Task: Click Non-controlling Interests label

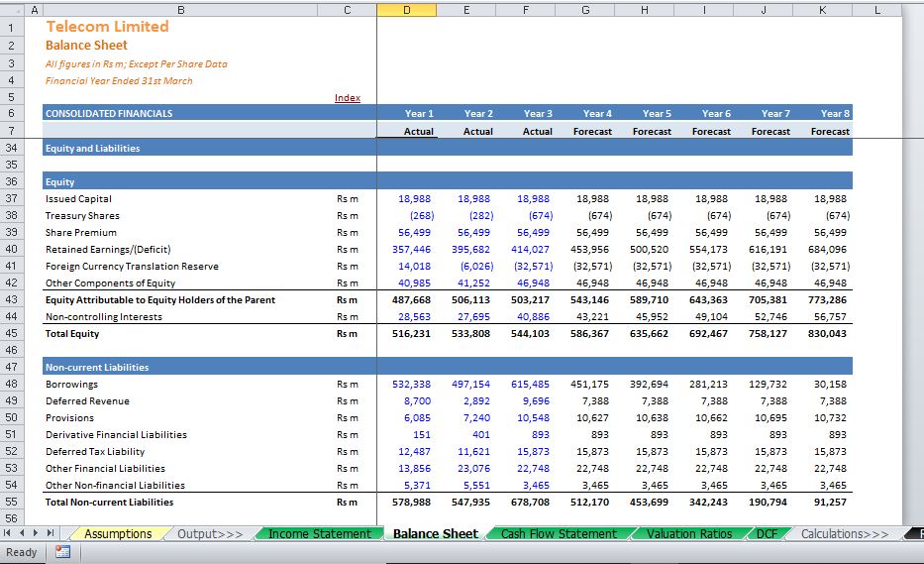Action: tap(104, 317)
